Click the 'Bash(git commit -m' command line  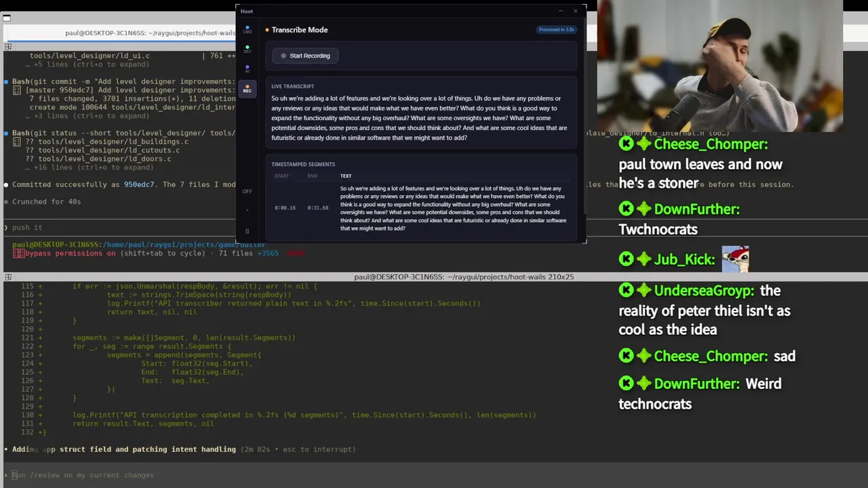[x=123, y=81]
